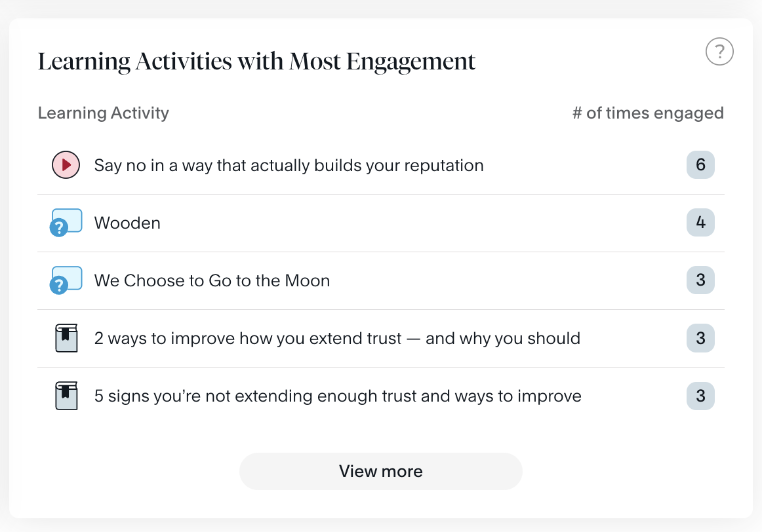Open '5 signs you're not extending enough trust'
The image size is (762, 532).
(x=338, y=396)
